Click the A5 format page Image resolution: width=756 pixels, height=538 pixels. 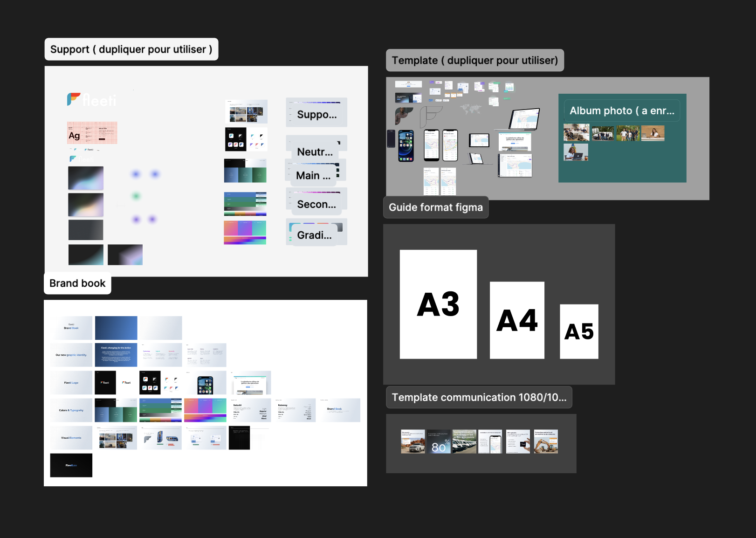pyautogui.click(x=578, y=331)
